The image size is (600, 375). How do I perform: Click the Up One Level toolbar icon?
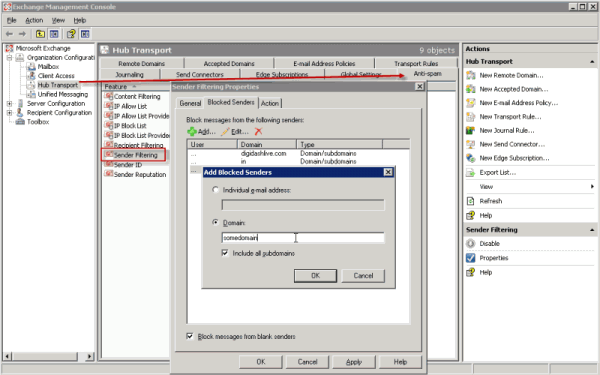(40, 34)
